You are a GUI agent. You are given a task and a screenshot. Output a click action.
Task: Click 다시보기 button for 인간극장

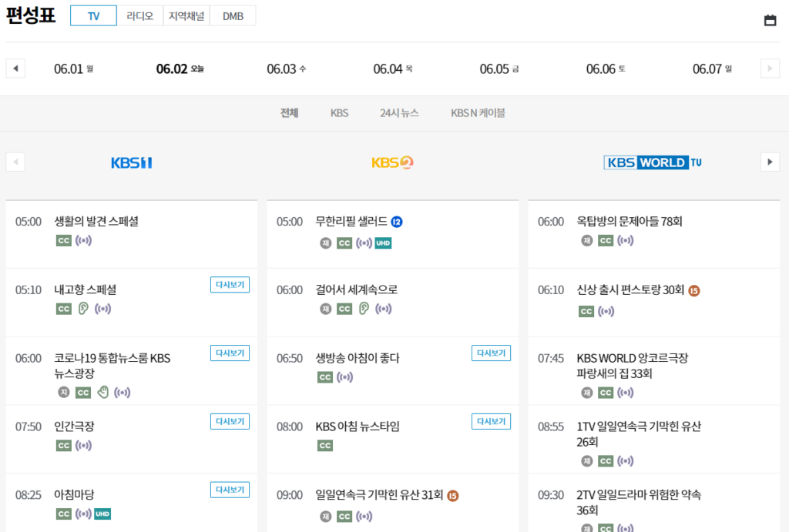click(230, 421)
